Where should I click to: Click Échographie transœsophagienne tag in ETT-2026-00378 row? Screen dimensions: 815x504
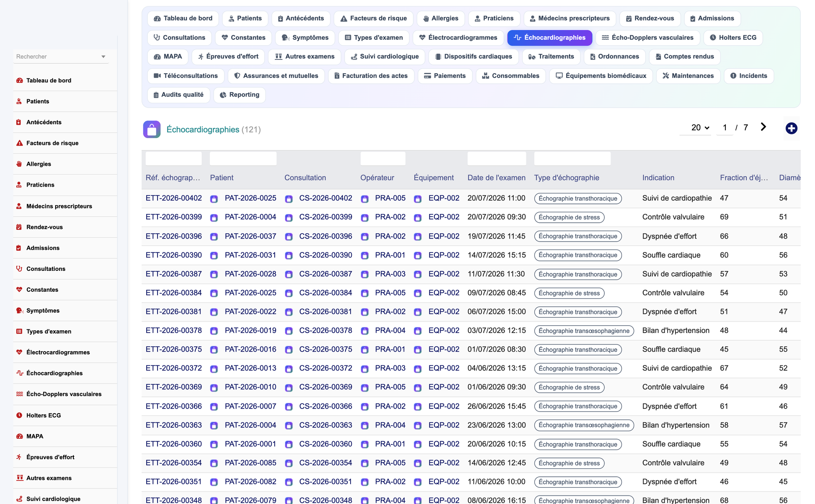(x=584, y=331)
